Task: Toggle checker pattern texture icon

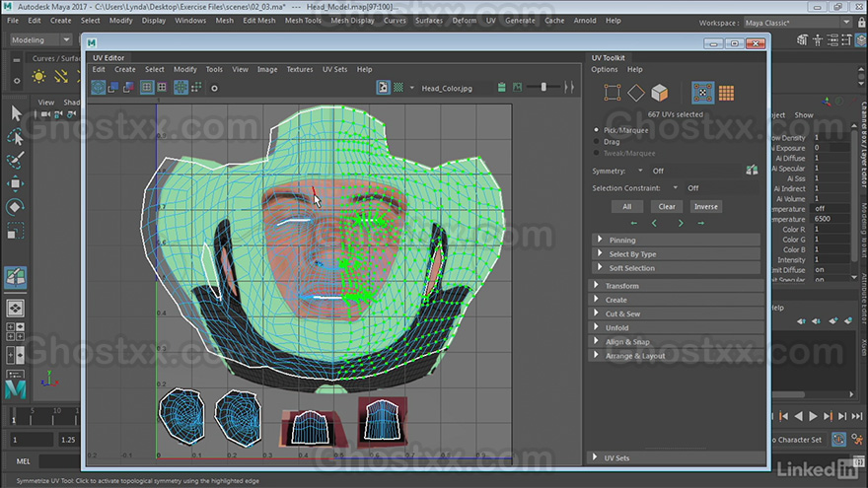Action: [398, 88]
